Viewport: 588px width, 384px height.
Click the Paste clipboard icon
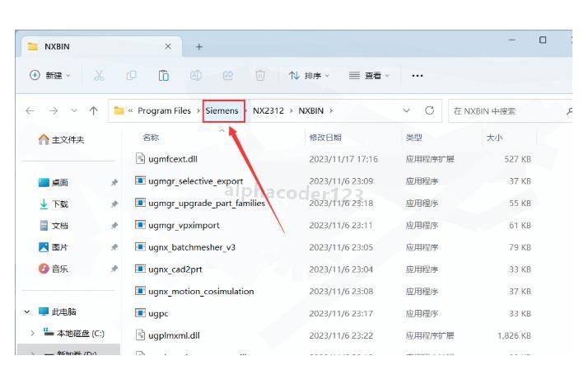click(164, 76)
